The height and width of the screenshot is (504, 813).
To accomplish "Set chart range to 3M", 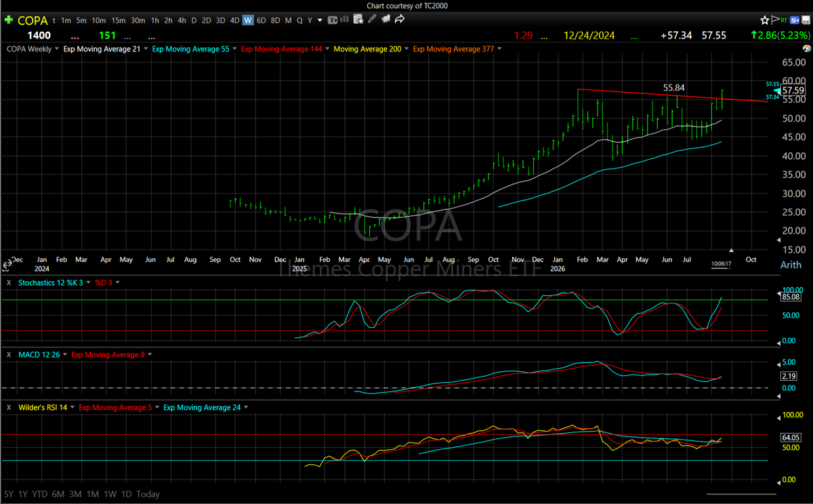I will pos(76,494).
